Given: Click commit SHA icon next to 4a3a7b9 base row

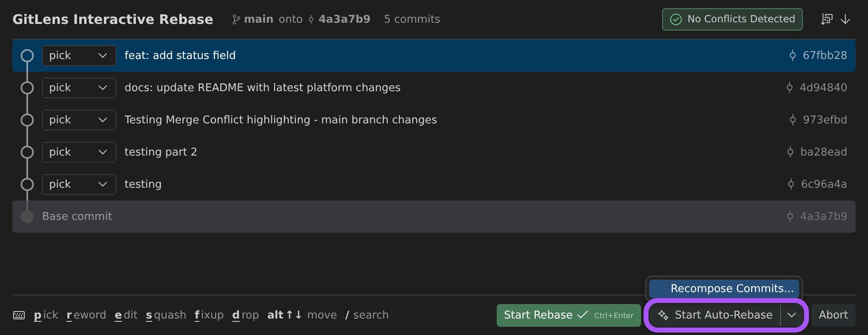Looking at the screenshot, I should tap(790, 216).
